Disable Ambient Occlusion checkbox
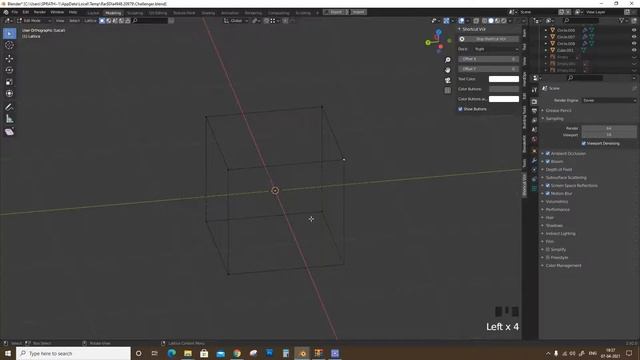This screenshot has height=360, width=640. 548,153
